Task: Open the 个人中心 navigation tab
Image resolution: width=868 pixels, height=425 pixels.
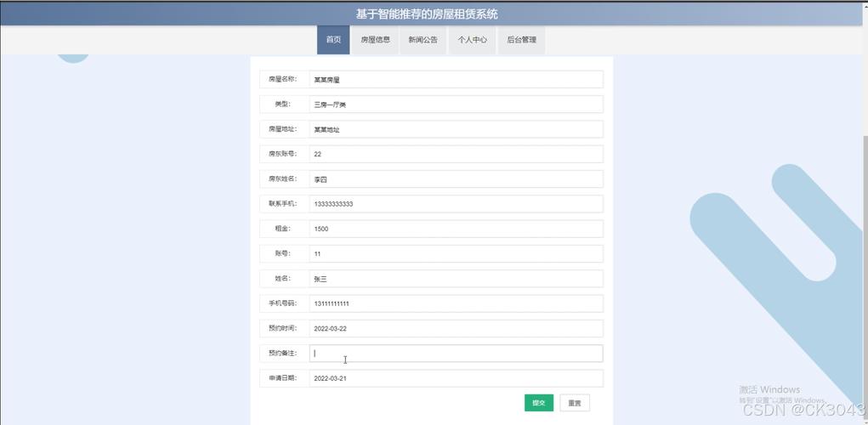Action: (x=472, y=40)
